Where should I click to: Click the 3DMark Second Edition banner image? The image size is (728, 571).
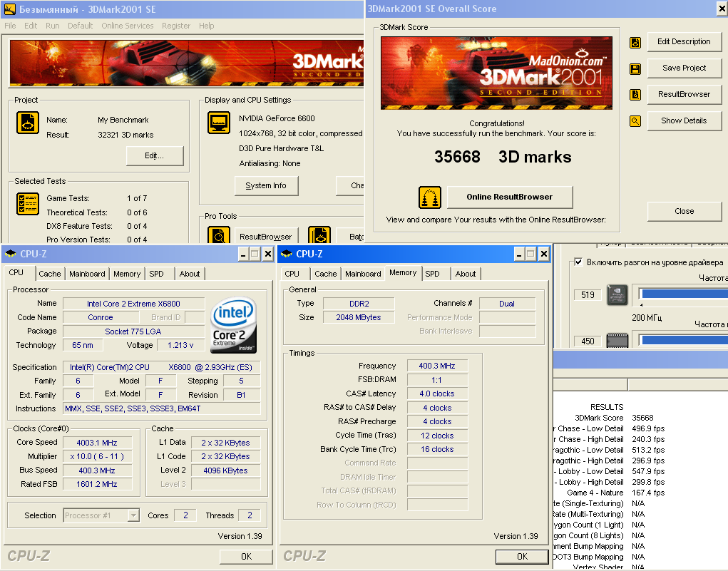tap(186, 63)
